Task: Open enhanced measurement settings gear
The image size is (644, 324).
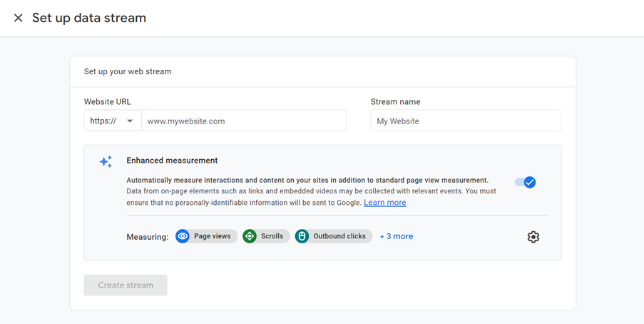Action: pos(533,237)
